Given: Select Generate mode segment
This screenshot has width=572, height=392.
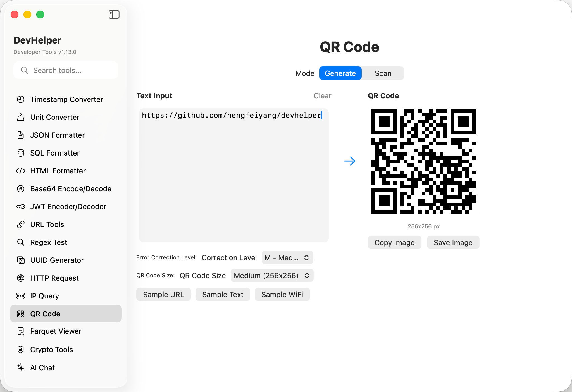Looking at the screenshot, I should (x=340, y=73).
